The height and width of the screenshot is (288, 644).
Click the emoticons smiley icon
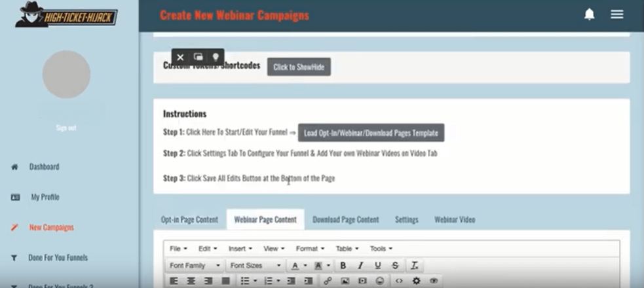coord(380,281)
